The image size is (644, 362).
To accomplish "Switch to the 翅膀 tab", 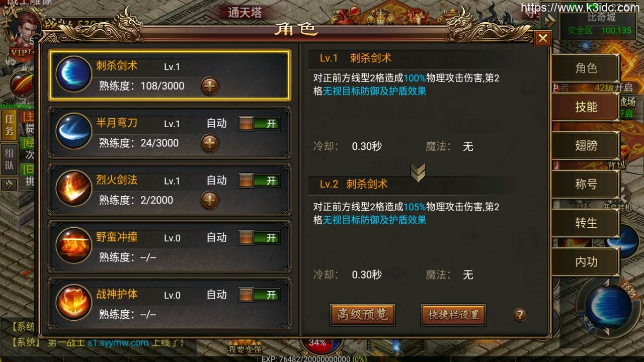I will pos(586,146).
